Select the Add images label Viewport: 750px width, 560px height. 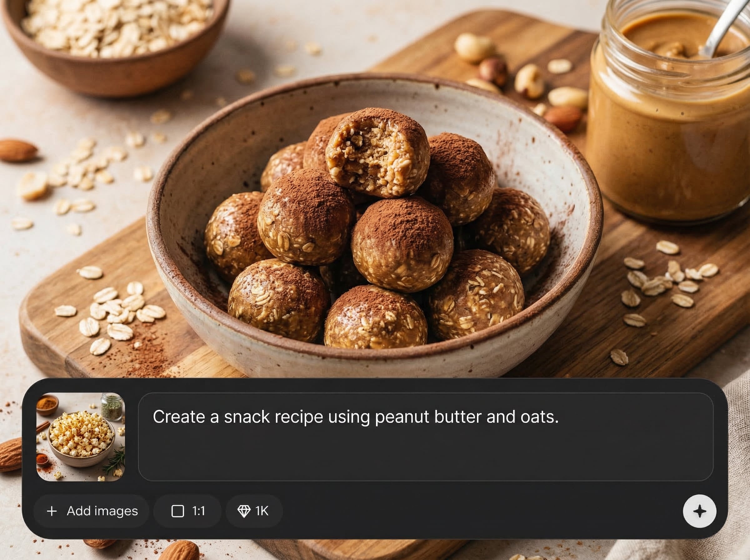pos(102,511)
